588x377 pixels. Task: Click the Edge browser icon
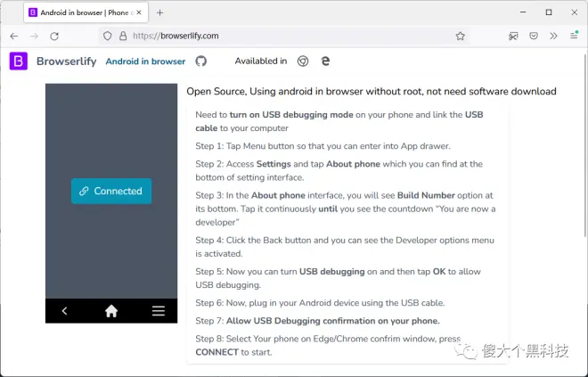pos(325,61)
